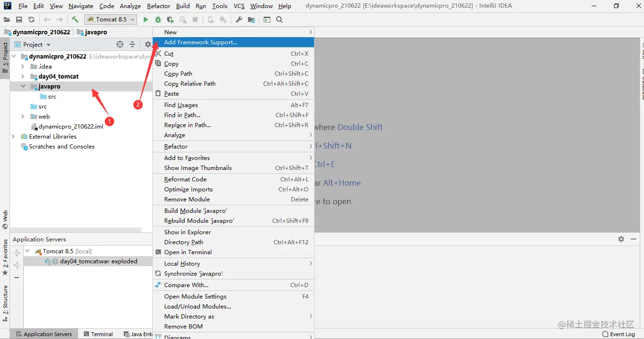This screenshot has width=644, height=339.
Task: Open Settings with the wrench icon
Action: 239,20
